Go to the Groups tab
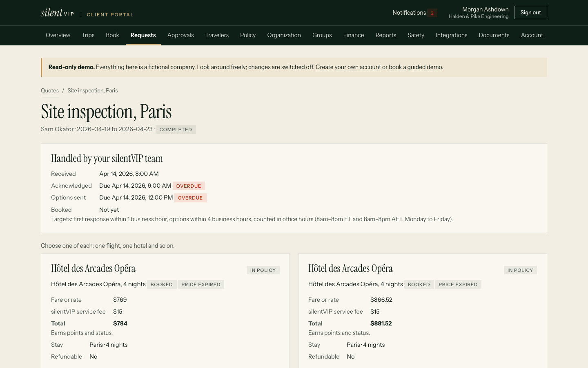The image size is (588, 368). (x=322, y=35)
